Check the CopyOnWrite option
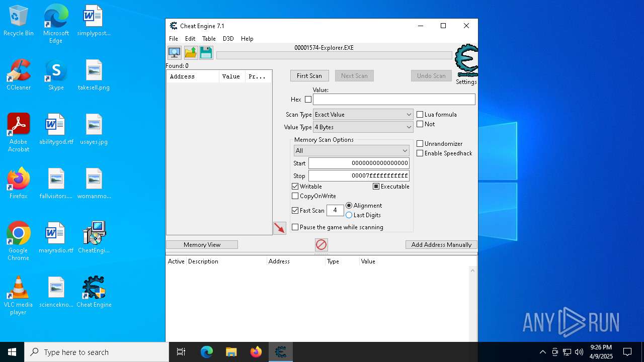This screenshot has width=644, height=362. click(x=295, y=196)
